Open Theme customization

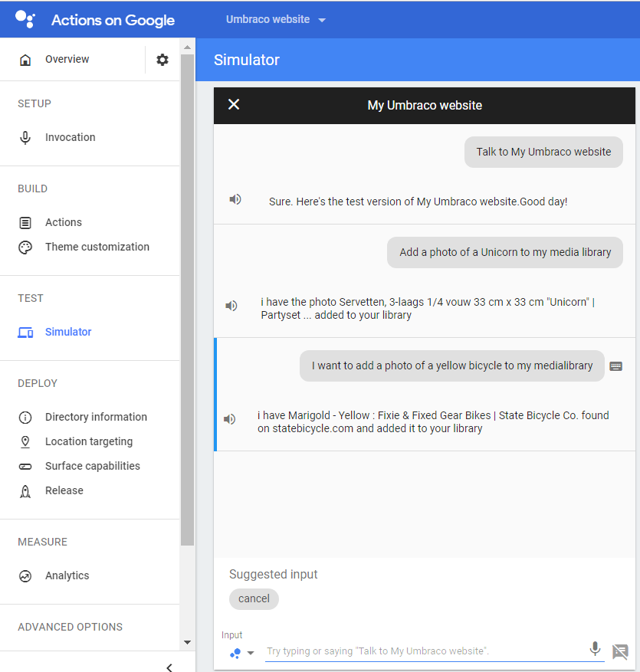coord(97,247)
